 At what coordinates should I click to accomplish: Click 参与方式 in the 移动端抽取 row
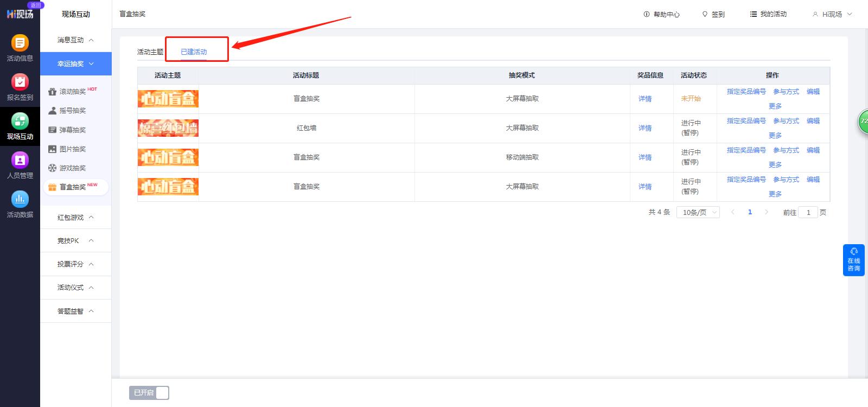[786, 150]
